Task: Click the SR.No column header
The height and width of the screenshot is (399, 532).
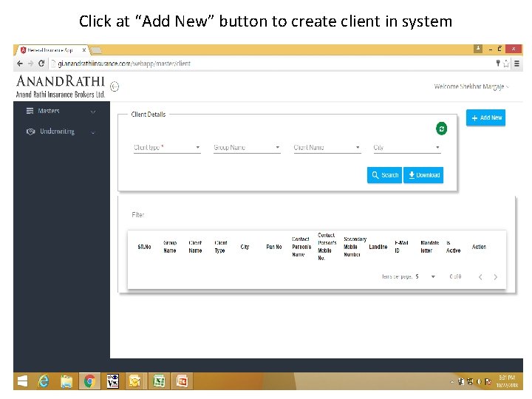Action: pyautogui.click(x=144, y=247)
